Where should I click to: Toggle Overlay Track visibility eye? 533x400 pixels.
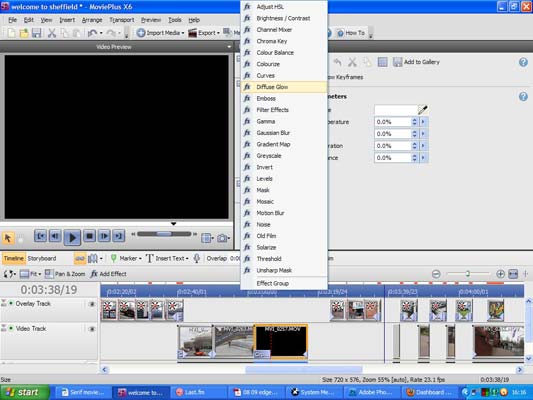[x=92, y=304]
